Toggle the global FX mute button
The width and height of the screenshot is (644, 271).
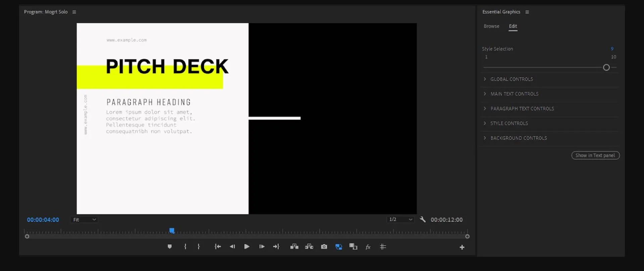[x=368, y=247]
